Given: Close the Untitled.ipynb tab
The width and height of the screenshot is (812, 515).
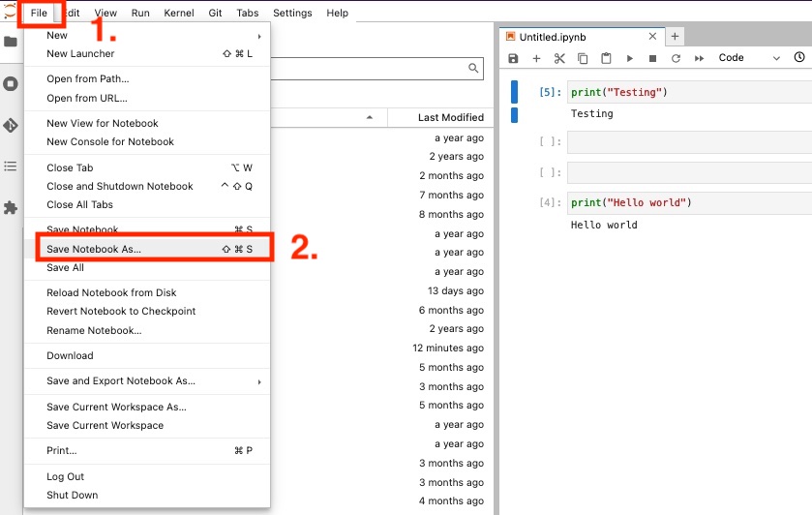Looking at the screenshot, I should coord(652,36).
